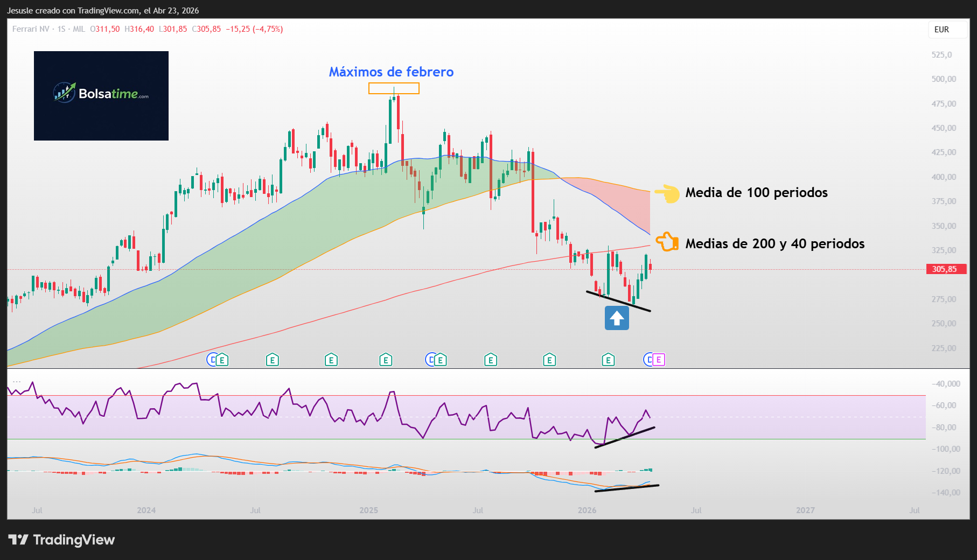
Task: Select the purple E earnings marker
Action: click(x=659, y=360)
